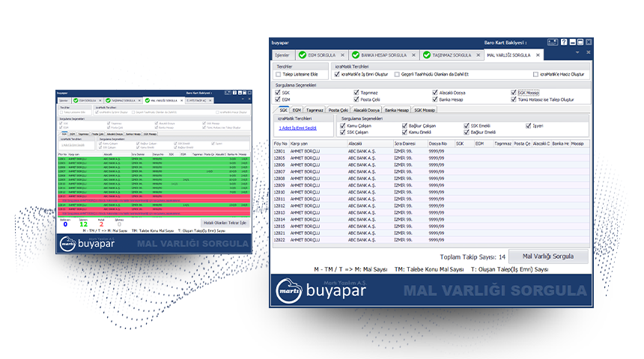
Task: Toggle the Bağkur Emekli checkbox in the right window
Action: pos(467,132)
